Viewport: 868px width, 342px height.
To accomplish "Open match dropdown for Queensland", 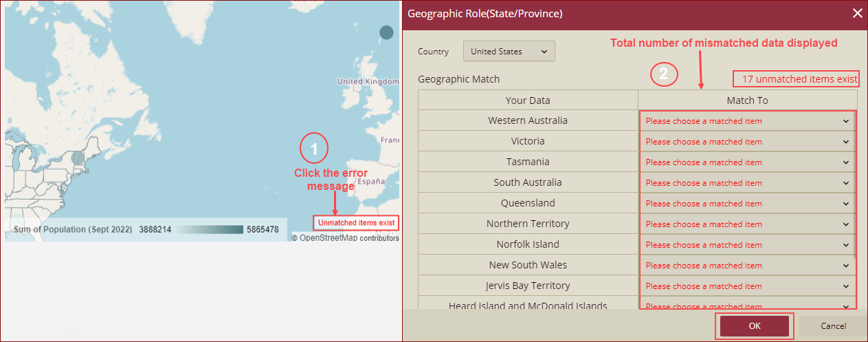I will pyautogui.click(x=746, y=204).
